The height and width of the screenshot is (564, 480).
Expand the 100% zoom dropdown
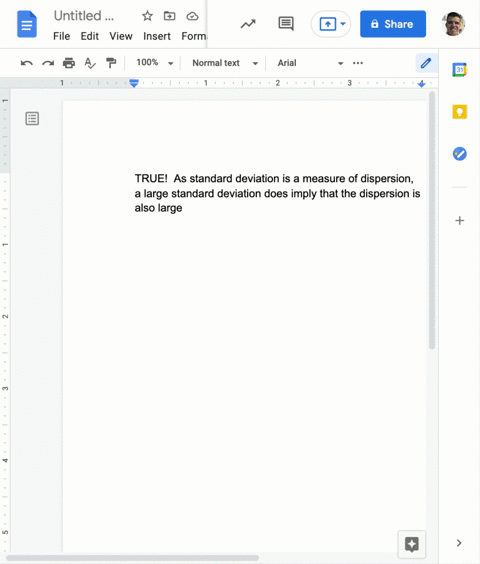(x=155, y=63)
